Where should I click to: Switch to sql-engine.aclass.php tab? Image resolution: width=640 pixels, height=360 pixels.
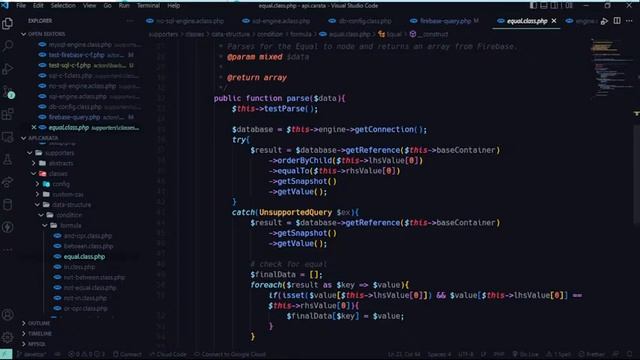tap(276, 21)
